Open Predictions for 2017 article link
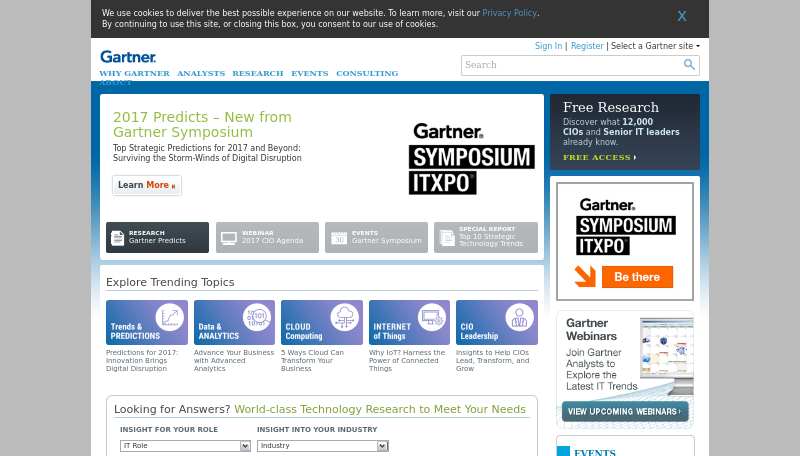Viewport: 800px width, 456px height. pyautogui.click(x=142, y=361)
